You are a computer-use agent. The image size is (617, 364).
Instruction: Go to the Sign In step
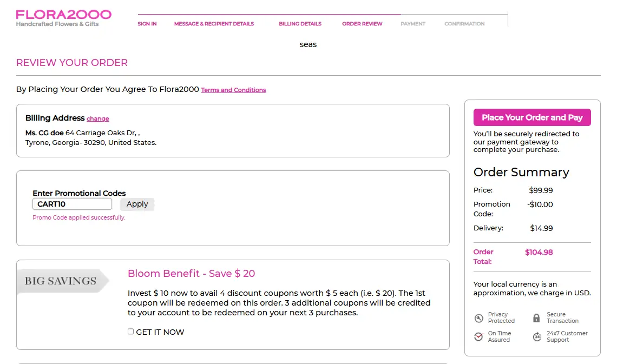coord(147,24)
